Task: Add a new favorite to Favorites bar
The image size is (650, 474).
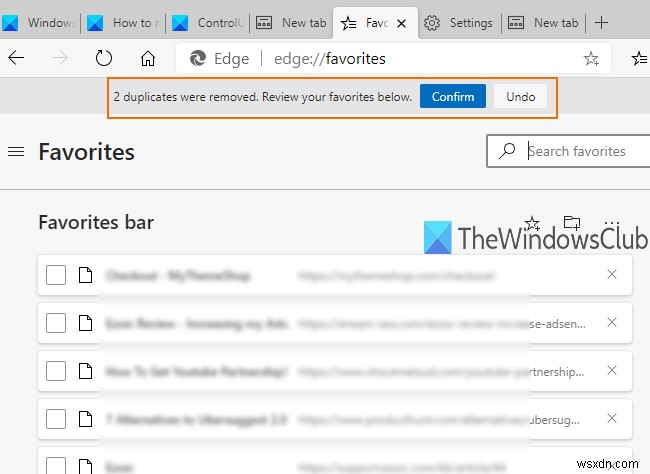Action: pyautogui.click(x=532, y=223)
